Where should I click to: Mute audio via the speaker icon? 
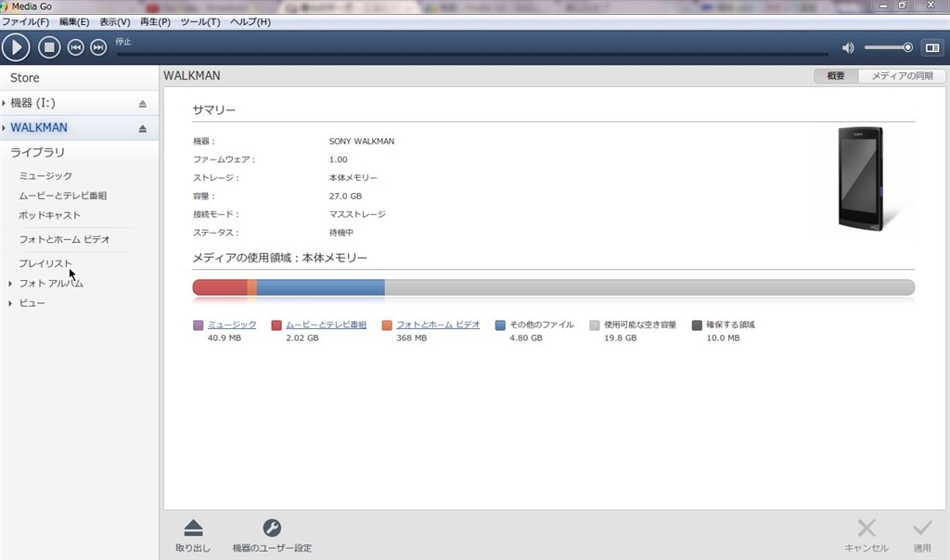tap(848, 48)
